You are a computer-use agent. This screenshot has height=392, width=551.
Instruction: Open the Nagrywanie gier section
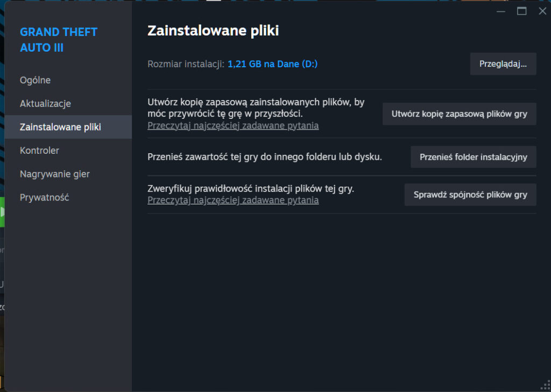click(55, 174)
